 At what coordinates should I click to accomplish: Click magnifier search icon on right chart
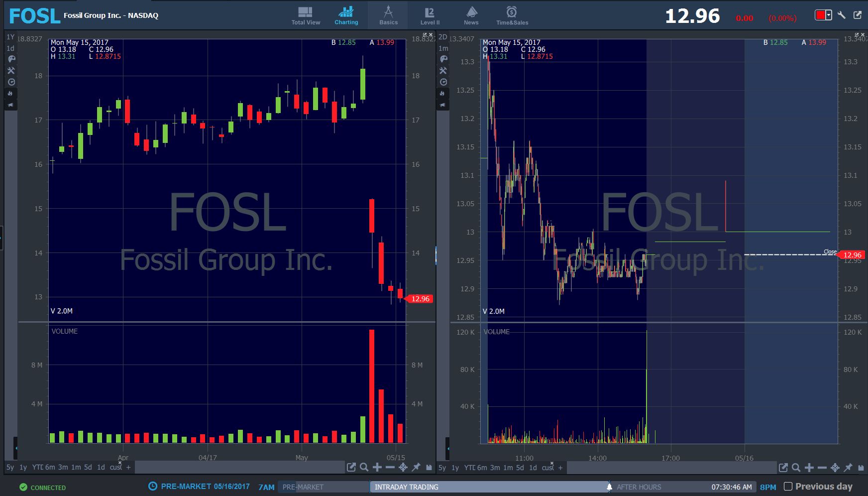tap(796, 467)
